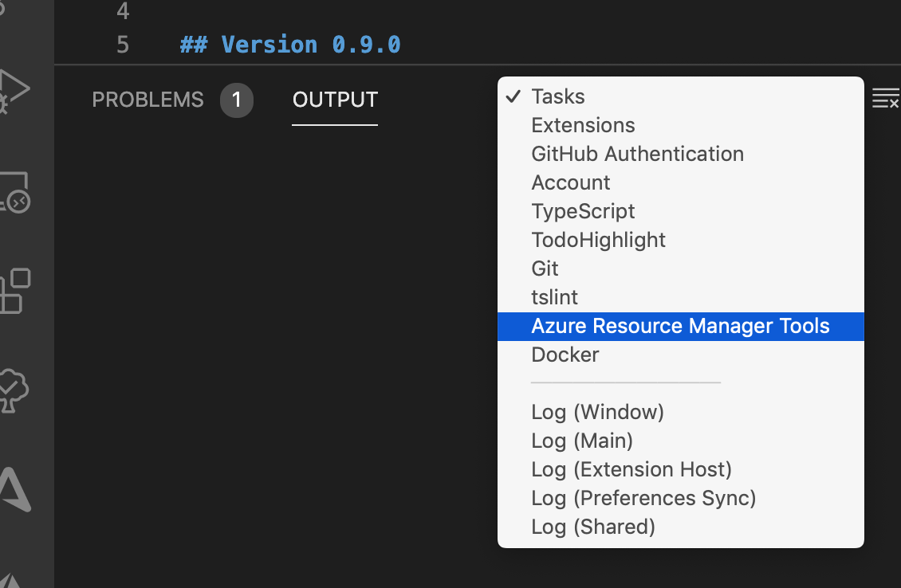Switch to the PROBLEMS tab
This screenshot has width=901, height=588.
(148, 100)
